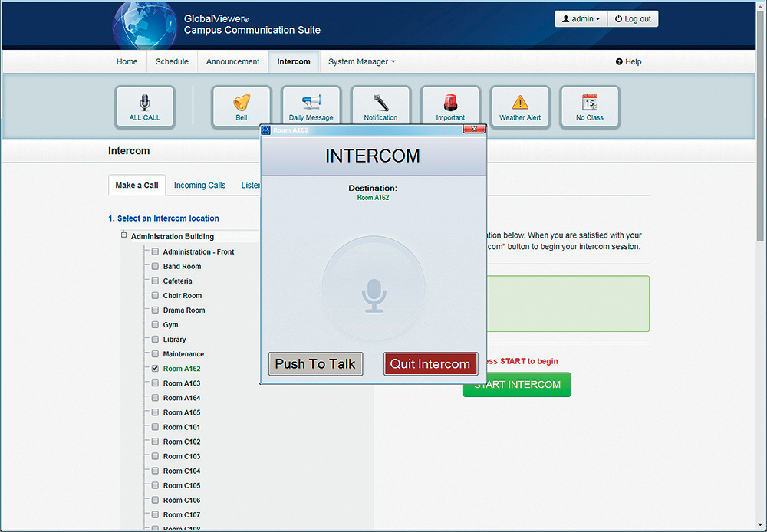Image resolution: width=767 pixels, height=532 pixels.
Task: Open the Daily Message icon
Action: pyautogui.click(x=311, y=100)
